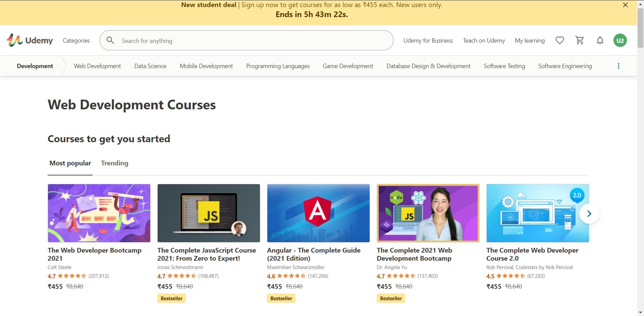Click The Complete JavaScript Course 2021 title
This screenshot has height=316, width=644.
207,254
